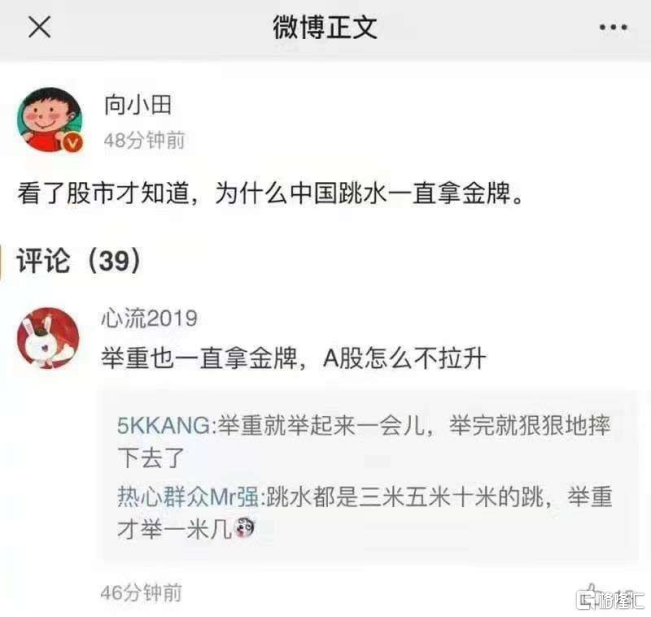
Task: Tap the 格隆汇 watermark logo
Action: (610, 600)
